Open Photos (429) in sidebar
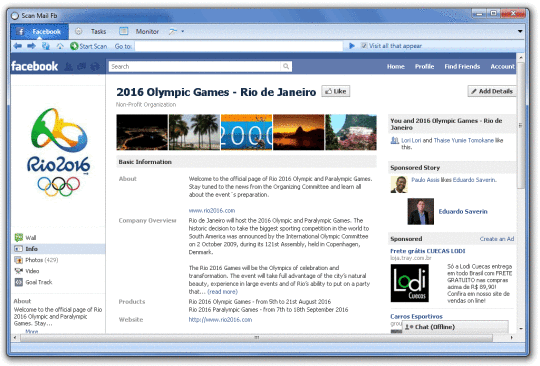Screen dimensions: 540x366 41,260
